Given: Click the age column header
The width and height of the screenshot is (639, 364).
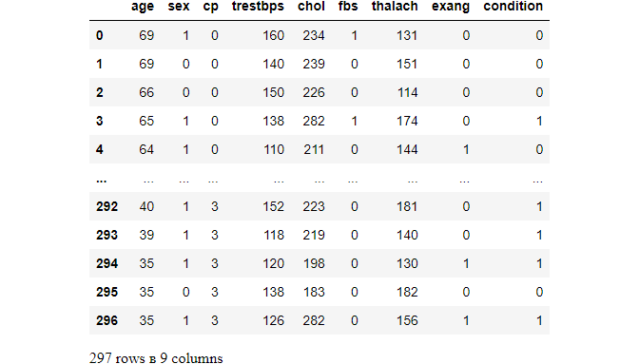Looking at the screenshot, I should coord(143,7).
